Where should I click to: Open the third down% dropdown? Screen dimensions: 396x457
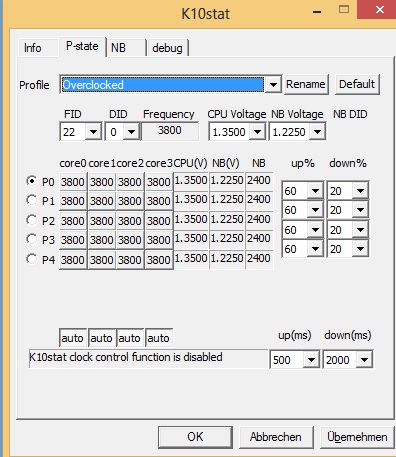(x=360, y=230)
